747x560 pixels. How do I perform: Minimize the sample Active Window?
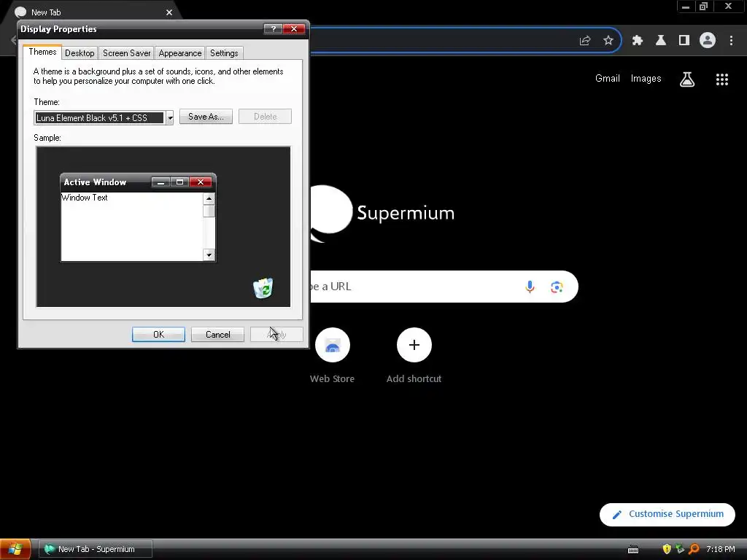160,182
